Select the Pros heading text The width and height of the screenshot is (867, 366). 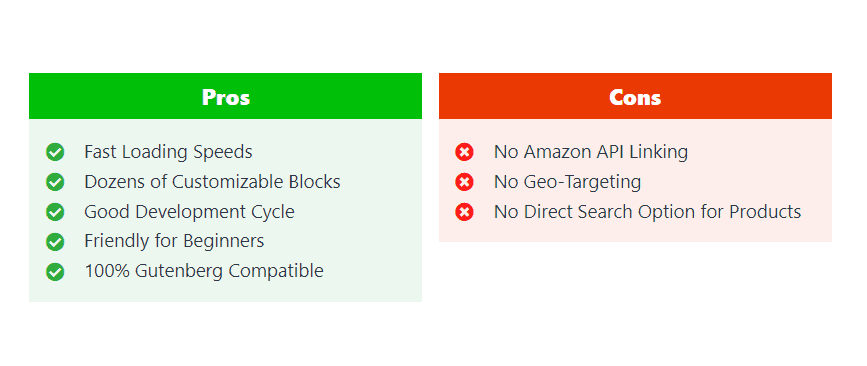[226, 97]
